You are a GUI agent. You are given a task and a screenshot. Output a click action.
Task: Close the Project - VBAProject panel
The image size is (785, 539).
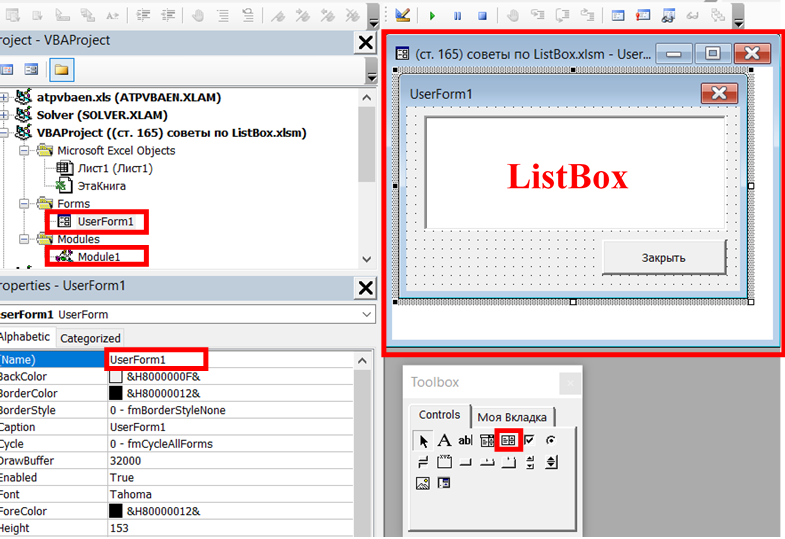(365, 43)
